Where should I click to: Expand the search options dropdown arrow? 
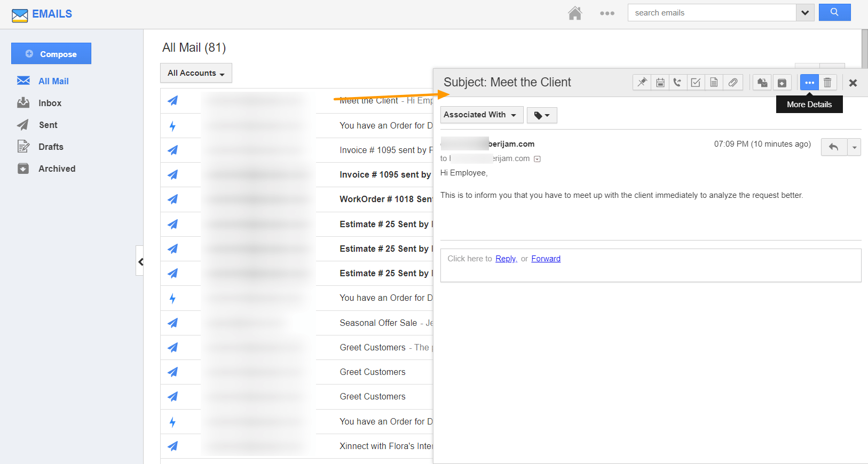click(805, 12)
